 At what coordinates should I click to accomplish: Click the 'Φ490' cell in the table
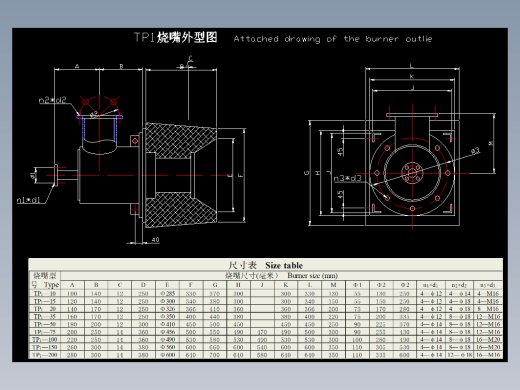[x=168, y=340]
